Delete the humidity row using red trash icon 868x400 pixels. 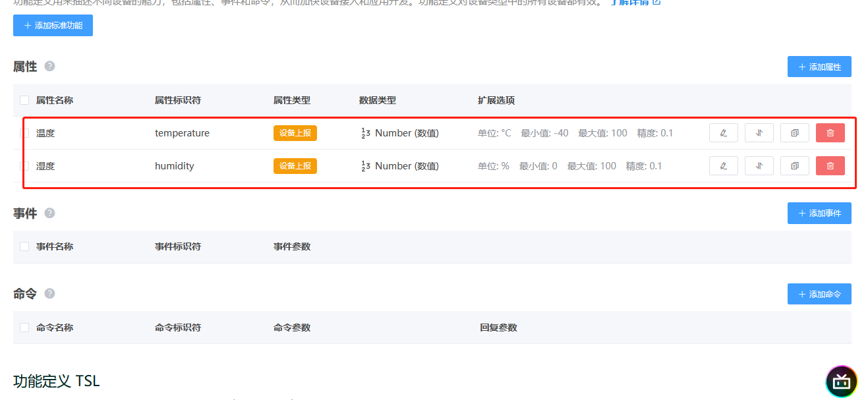click(830, 165)
